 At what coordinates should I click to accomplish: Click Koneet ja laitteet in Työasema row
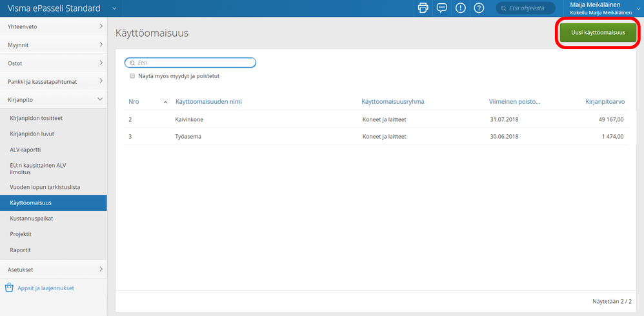[x=384, y=137]
